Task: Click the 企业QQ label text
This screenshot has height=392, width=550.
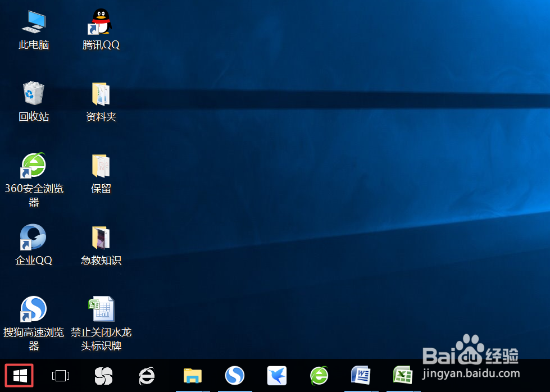Action: tap(34, 261)
